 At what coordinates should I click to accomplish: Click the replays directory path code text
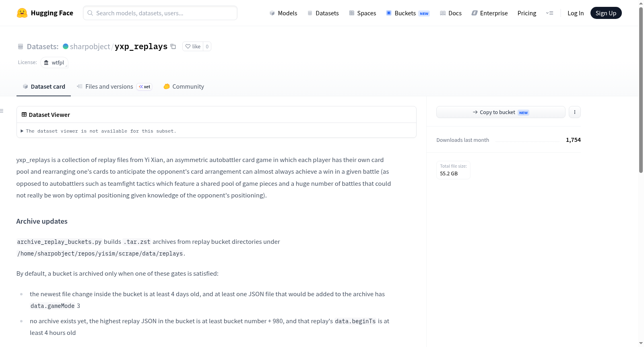[x=100, y=253]
